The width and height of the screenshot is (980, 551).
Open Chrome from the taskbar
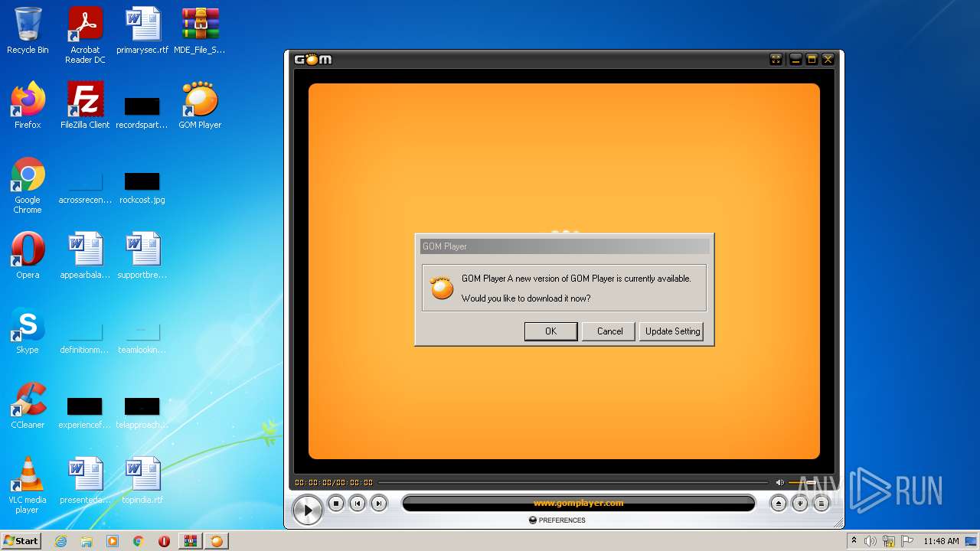click(139, 541)
